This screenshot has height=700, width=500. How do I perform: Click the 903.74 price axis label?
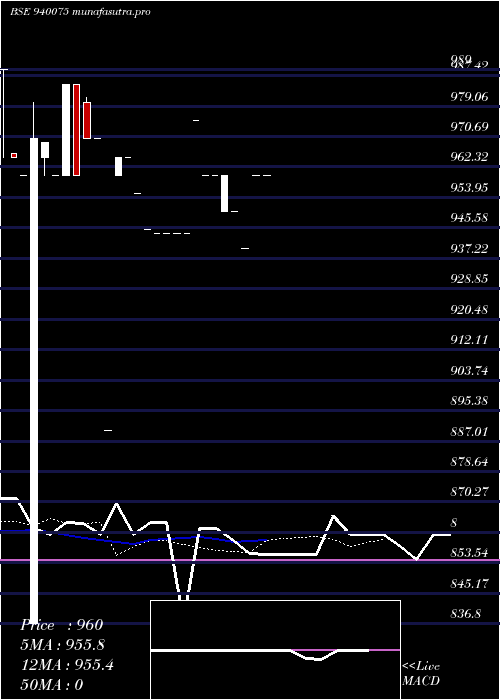click(x=469, y=371)
